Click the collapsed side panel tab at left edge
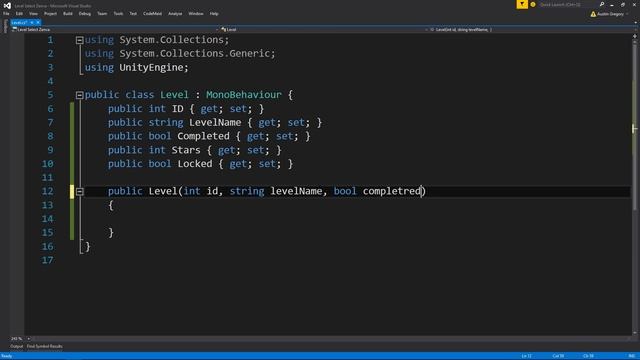The width and height of the screenshot is (640, 360). 5,27
